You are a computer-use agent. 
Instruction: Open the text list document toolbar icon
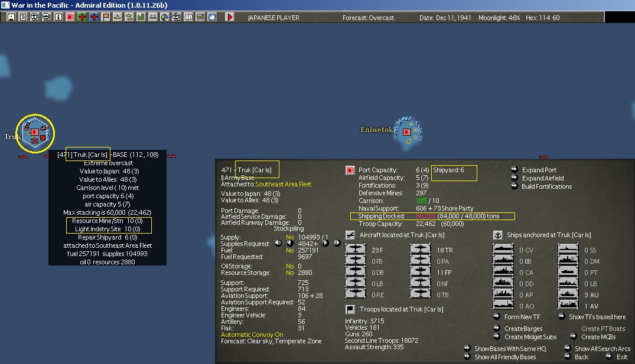[x=22, y=17]
